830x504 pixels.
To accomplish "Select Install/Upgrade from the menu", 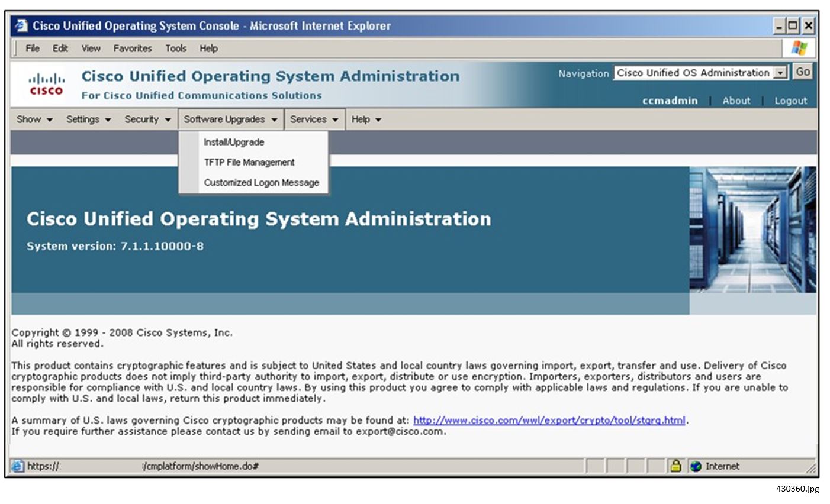I will coord(234,142).
